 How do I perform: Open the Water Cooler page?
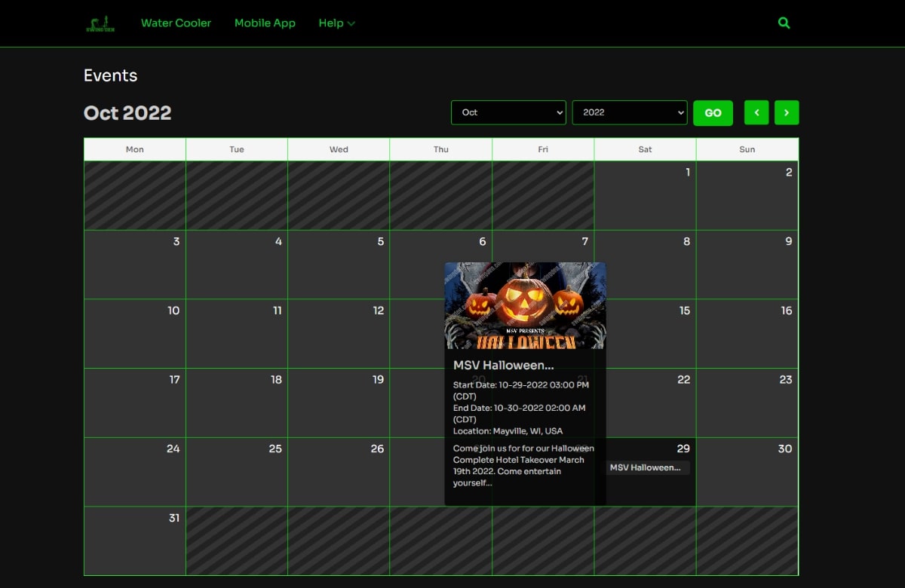(x=176, y=23)
